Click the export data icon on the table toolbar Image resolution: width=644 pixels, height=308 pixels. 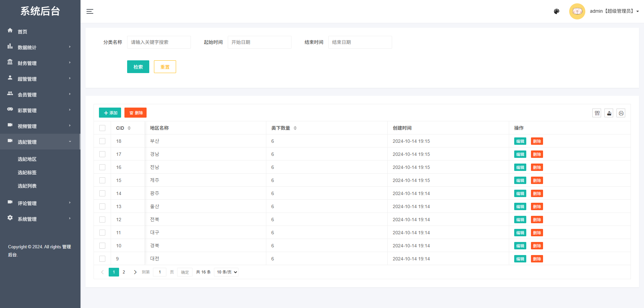pyautogui.click(x=609, y=113)
